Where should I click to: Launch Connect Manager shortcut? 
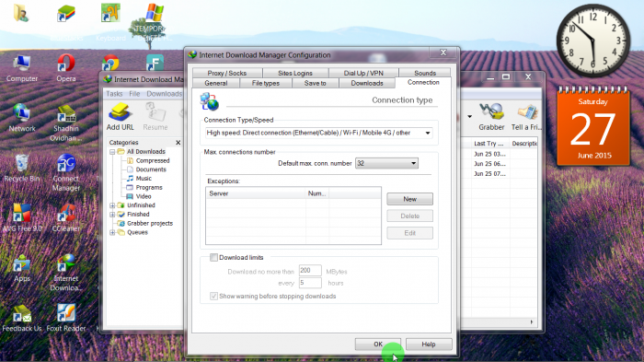click(66, 173)
